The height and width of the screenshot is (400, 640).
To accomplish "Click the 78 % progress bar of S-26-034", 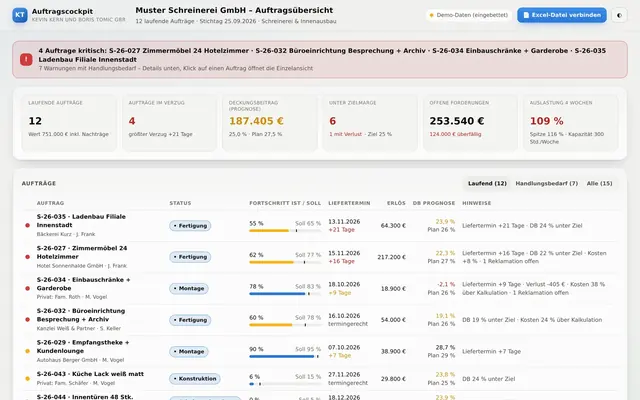I will [285, 293].
